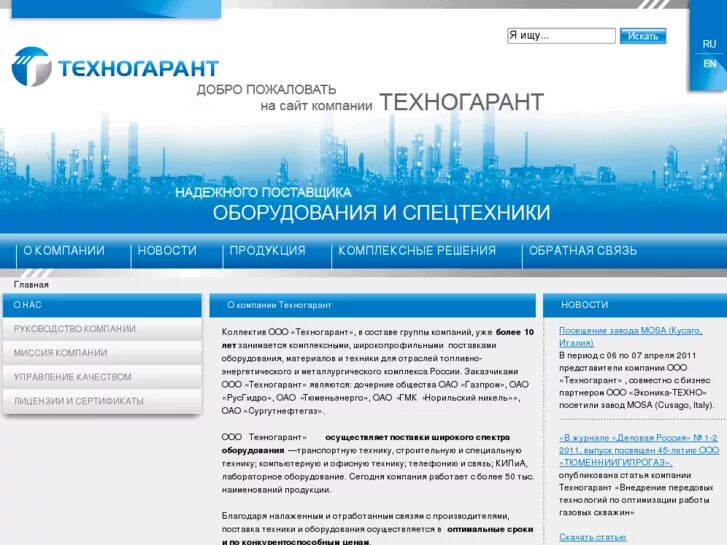Open the ПРОДУКЦИЯ menu item
Screen dimensions: 727x545
pos(268,251)
